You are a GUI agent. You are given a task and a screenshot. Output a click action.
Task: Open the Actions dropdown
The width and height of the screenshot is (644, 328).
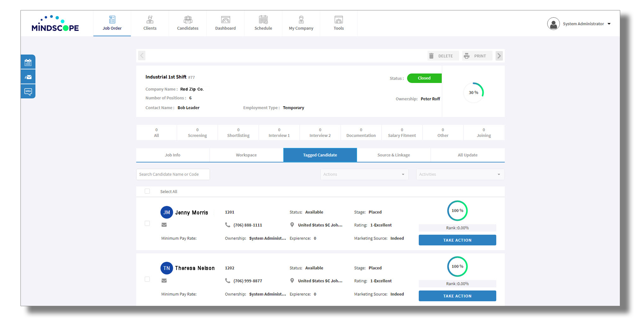pos(364,174)
